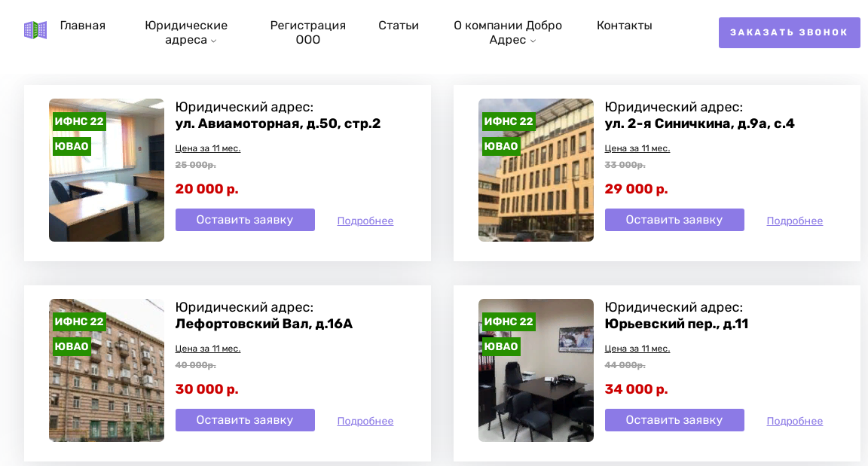Expand the О компании Добро Адрес dropdown

[508, 32]
